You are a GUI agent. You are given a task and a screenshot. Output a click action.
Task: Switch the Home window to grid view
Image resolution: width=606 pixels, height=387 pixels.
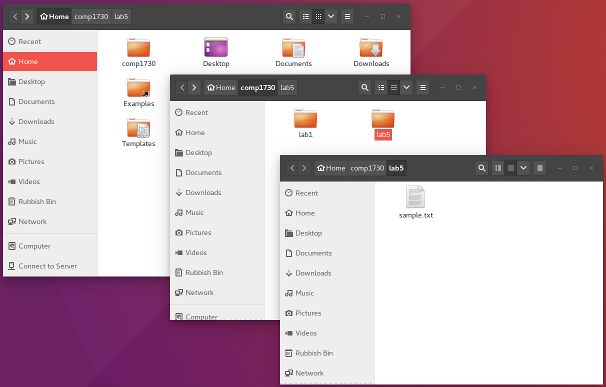(318, 17)
